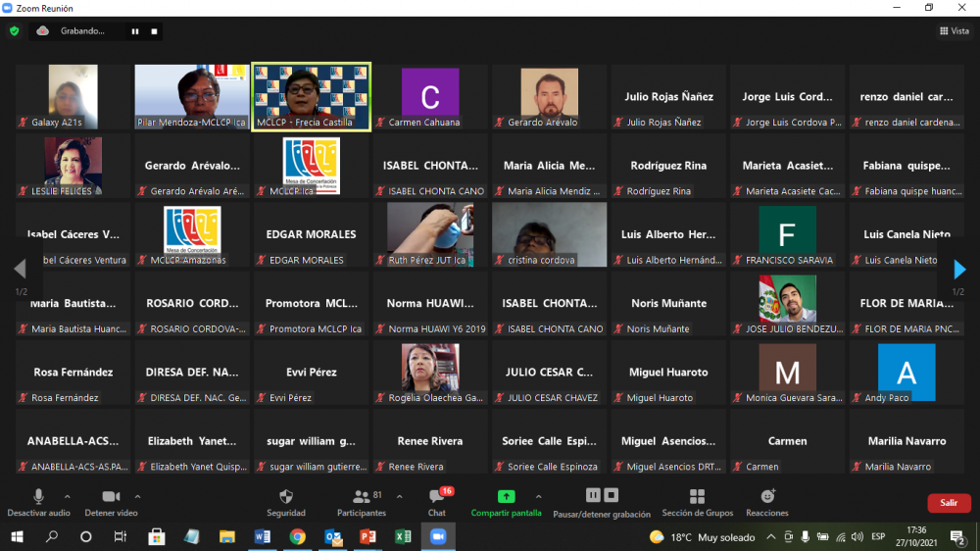The image size is (980, 551).
Task: Click the green Compartir pantalla icon
Action: pos(506,497)
